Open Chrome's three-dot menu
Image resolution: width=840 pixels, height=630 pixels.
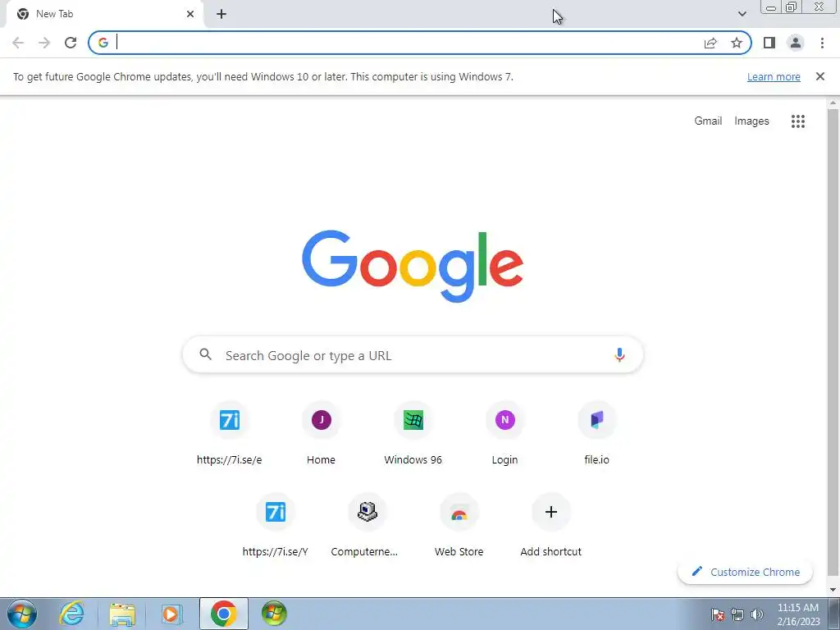point(822,43)
